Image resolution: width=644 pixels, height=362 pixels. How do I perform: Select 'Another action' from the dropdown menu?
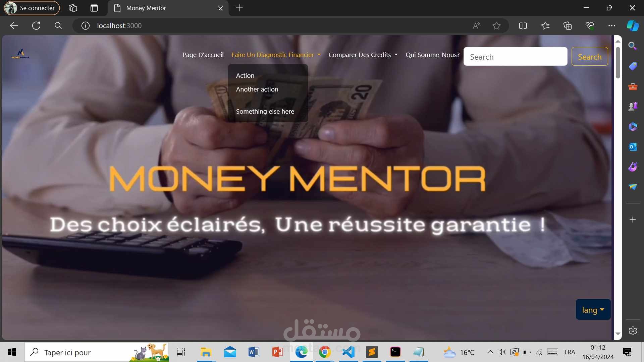(x=257, y=89)
